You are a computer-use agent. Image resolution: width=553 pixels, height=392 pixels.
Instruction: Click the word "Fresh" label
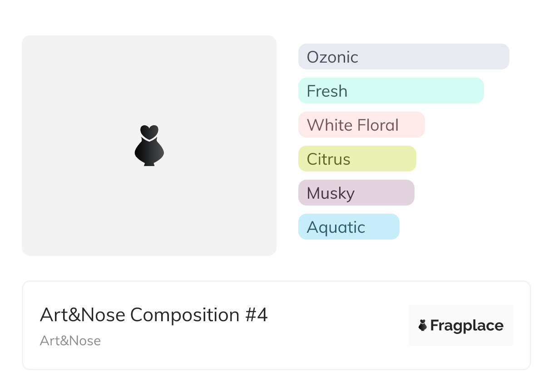327,91
